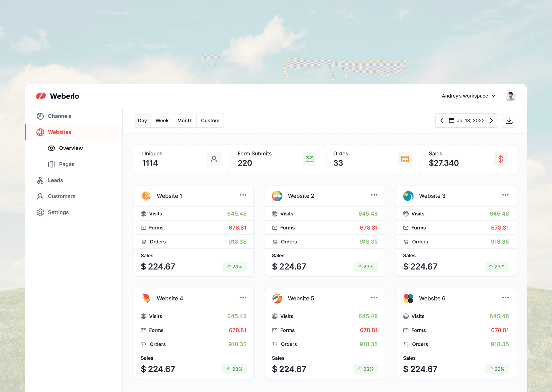
Task: Go to next date arrow
Action: coord(491,121)
